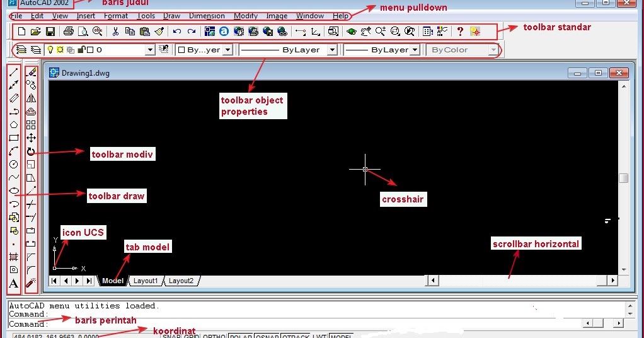Select the Polyline draw tool

14,112
